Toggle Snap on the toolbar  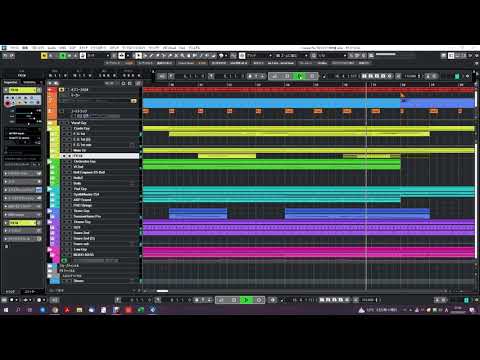[x=242, y=56]
